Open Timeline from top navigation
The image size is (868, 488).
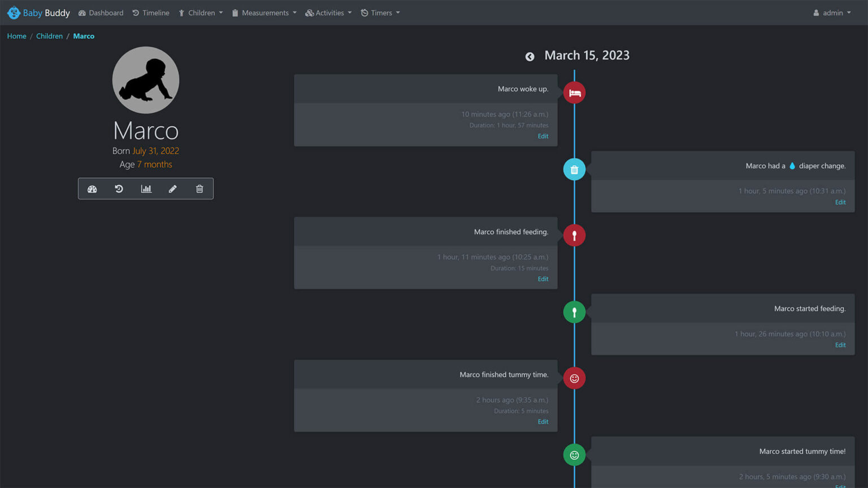151,12
